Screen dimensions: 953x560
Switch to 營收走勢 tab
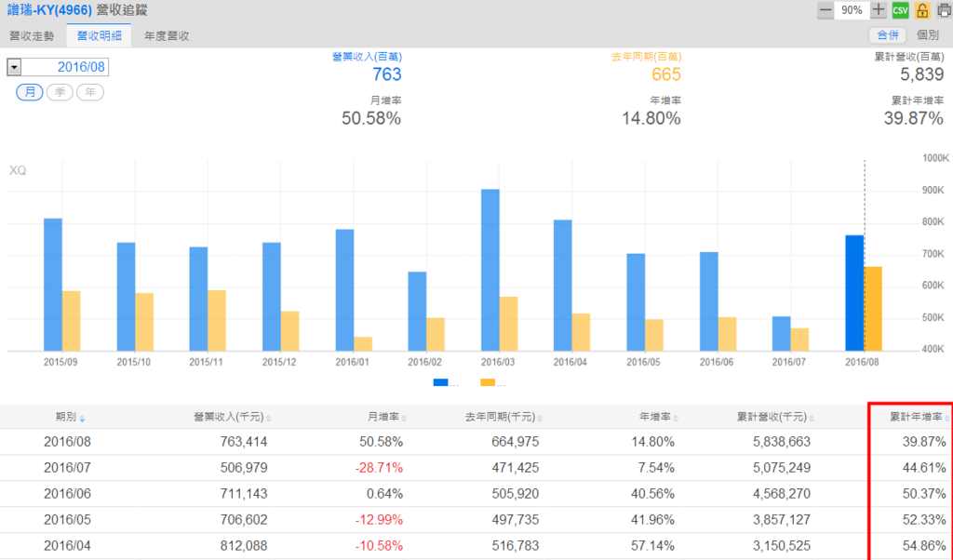click(x=32, y=36)
